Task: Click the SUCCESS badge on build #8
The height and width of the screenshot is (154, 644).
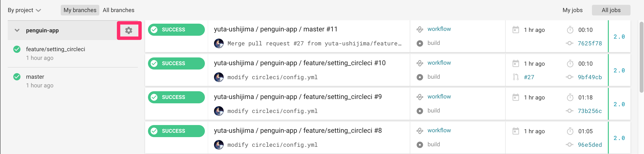Action: (x=176, y=131)
